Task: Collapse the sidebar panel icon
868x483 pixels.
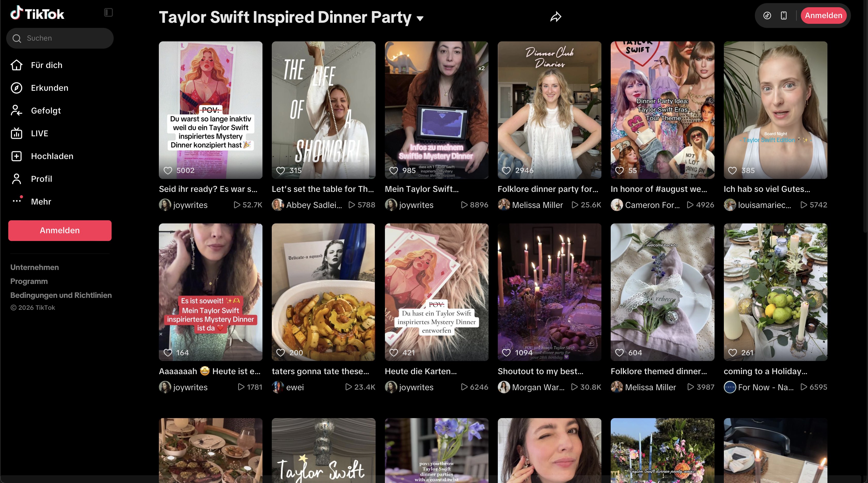Action: click(108, 12)
